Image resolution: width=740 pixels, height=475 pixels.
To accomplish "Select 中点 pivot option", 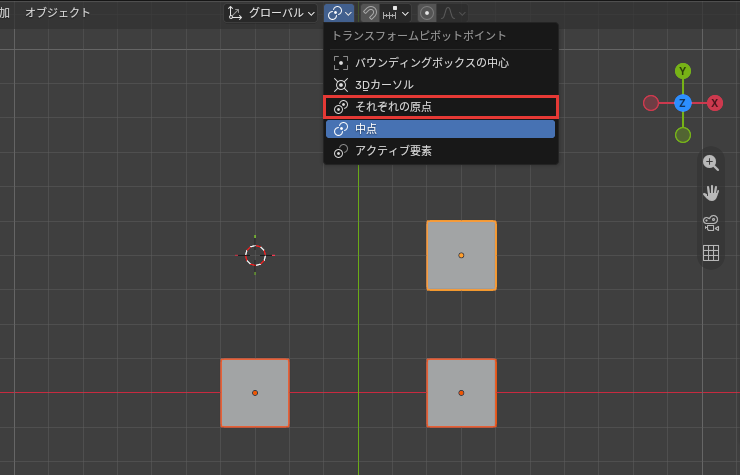I will 440,129.
